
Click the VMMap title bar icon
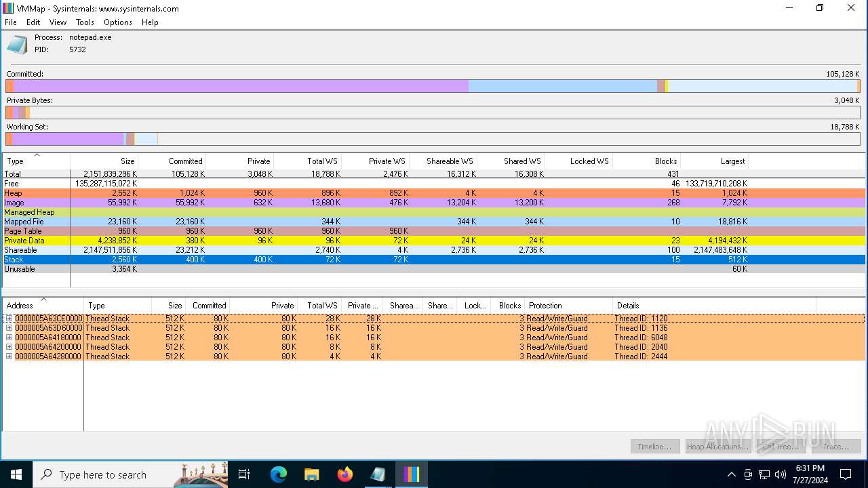(8, 8)
